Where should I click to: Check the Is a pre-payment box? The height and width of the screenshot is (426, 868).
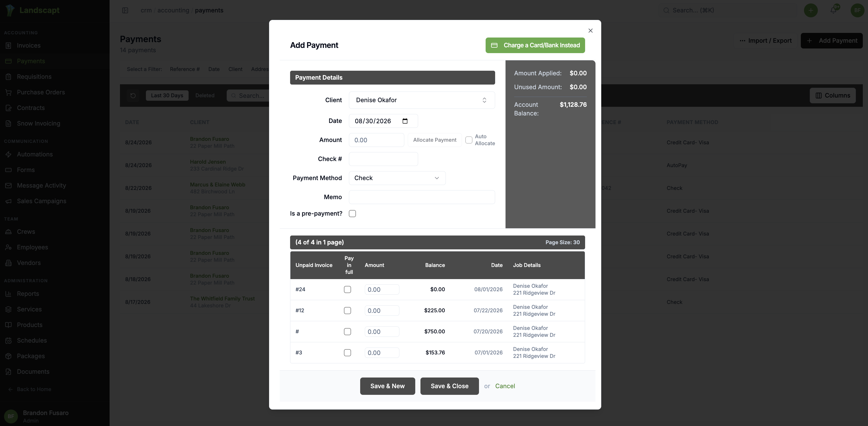(352, 214)
